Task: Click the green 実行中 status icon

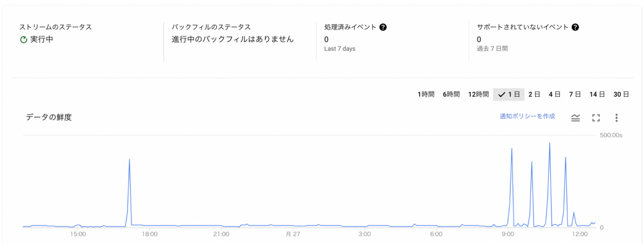Action: pos(23,40)
